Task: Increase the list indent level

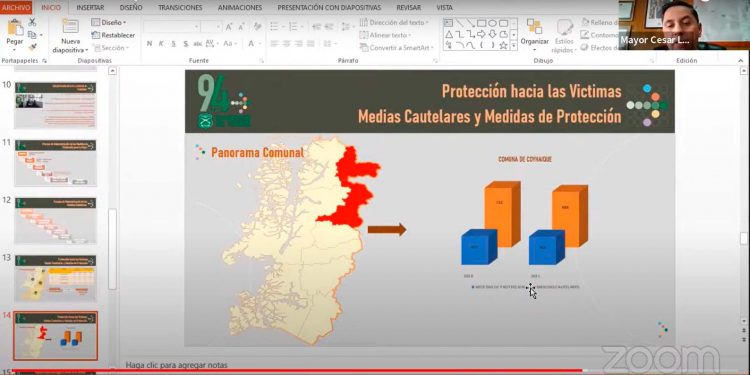Action: click(330, 27)
